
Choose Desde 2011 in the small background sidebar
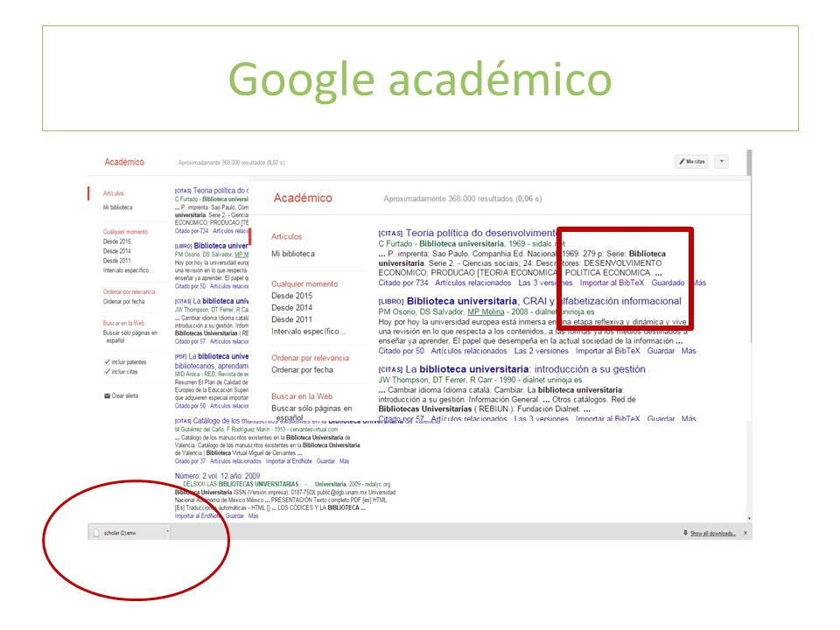[x=116, y=261]
